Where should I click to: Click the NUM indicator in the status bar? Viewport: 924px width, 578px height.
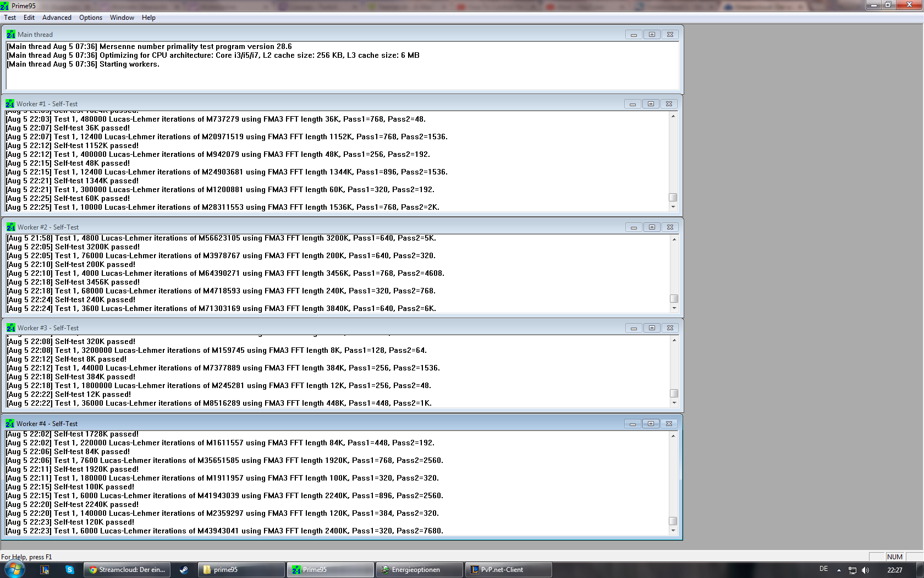tap(895, 557)
